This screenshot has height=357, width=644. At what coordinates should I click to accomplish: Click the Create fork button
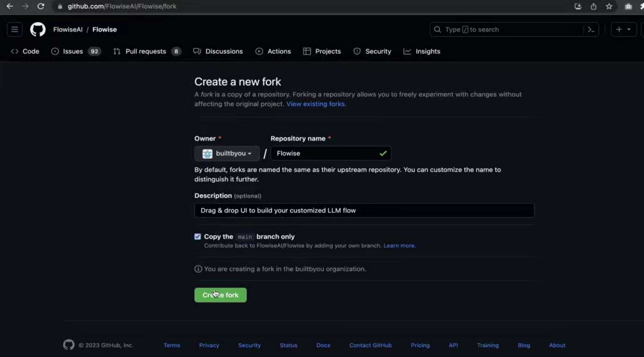pyautogui.click(x=220, y=295)
